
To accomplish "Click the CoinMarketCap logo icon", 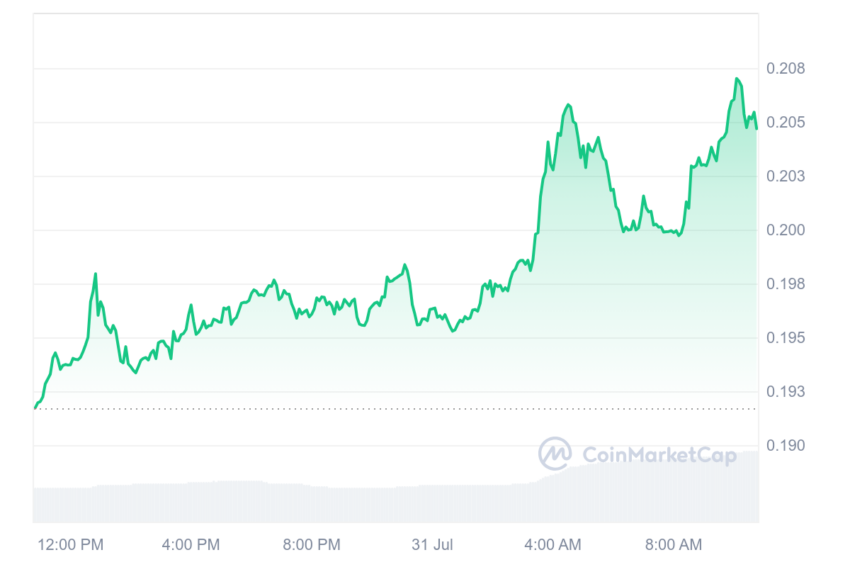I will pyautogui.click(x=555, y=453).
